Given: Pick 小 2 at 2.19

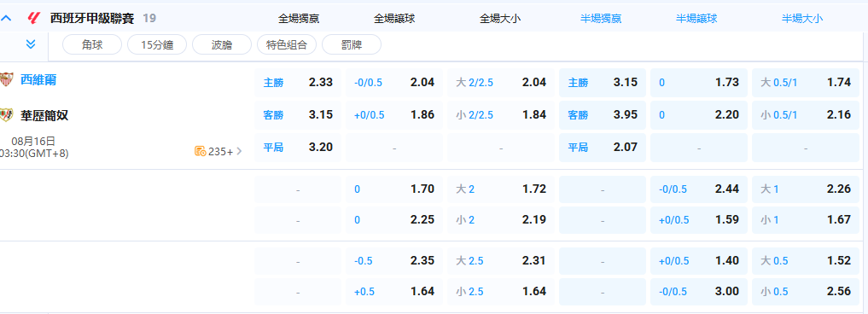Looking at the screenshot, I should point(501,220).
